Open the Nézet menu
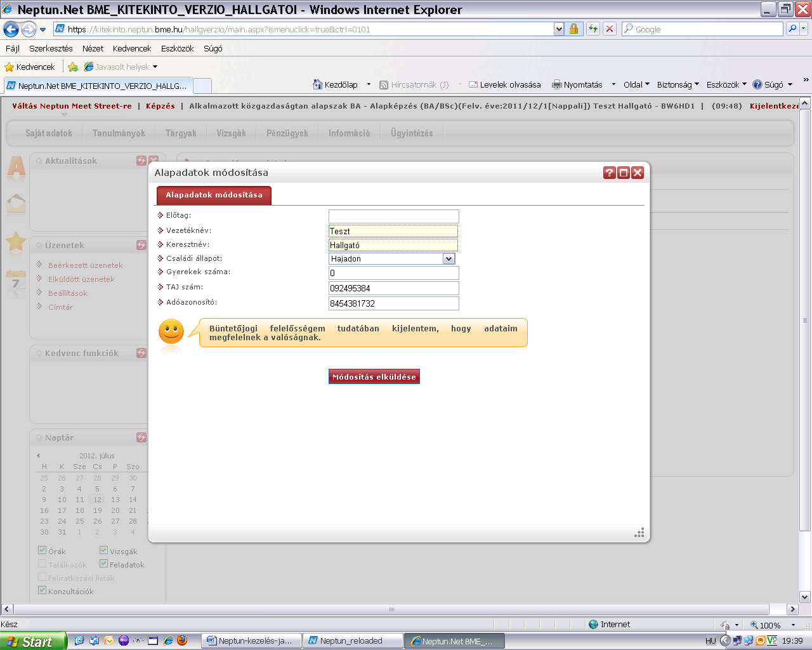The image size is (812, 650). coord(93,48)
